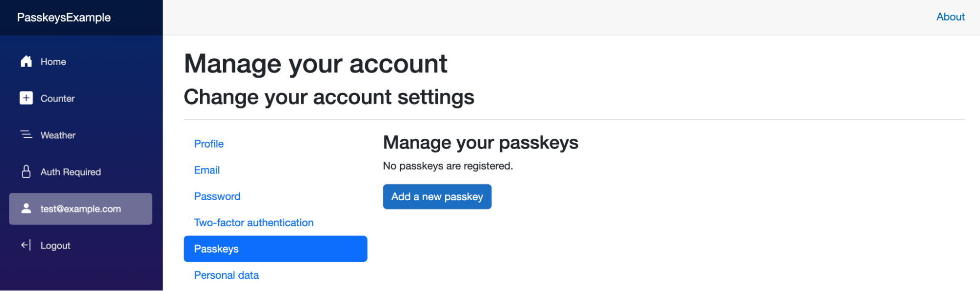Viewport: 980px width, 291px height.
Task: Click the Home house icon
Action: [26, 61]
